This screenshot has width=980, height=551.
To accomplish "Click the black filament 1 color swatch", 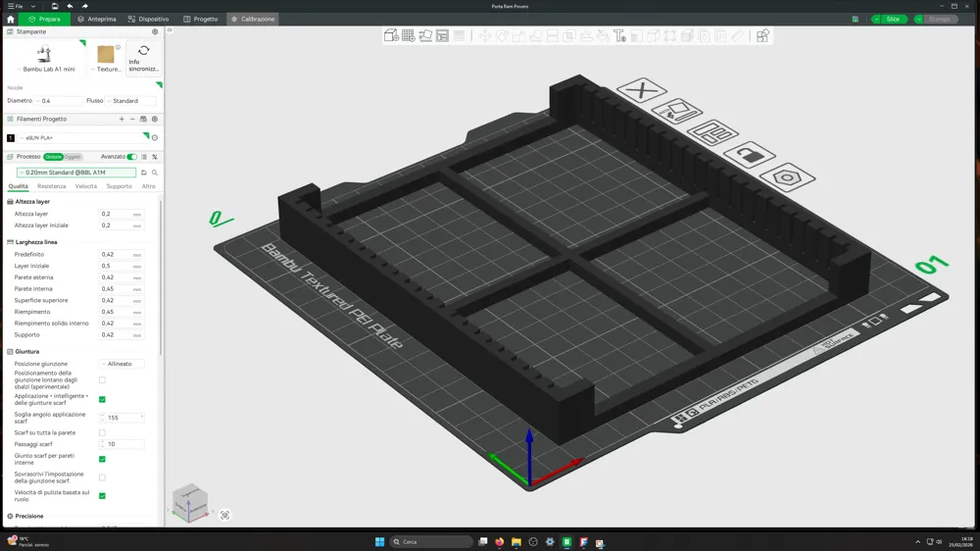I will (11, 138).
